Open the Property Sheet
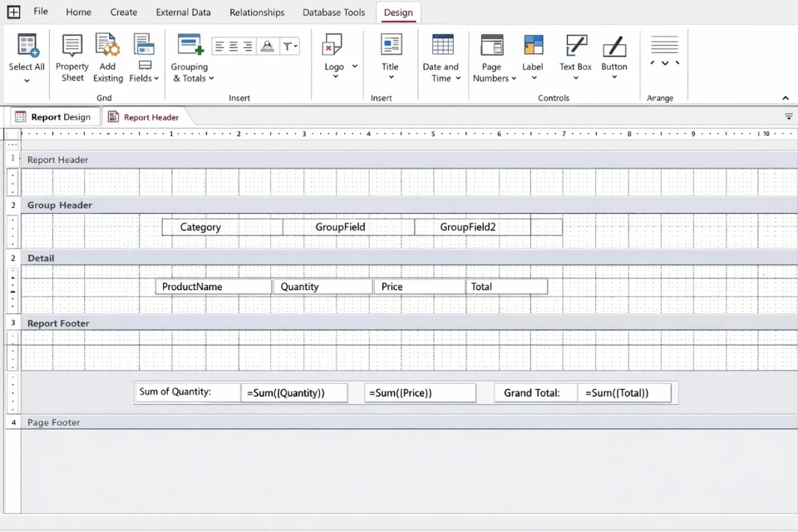The height and width of the screenshot is (532, 798). pyautogui.click(x=72, y=47)
